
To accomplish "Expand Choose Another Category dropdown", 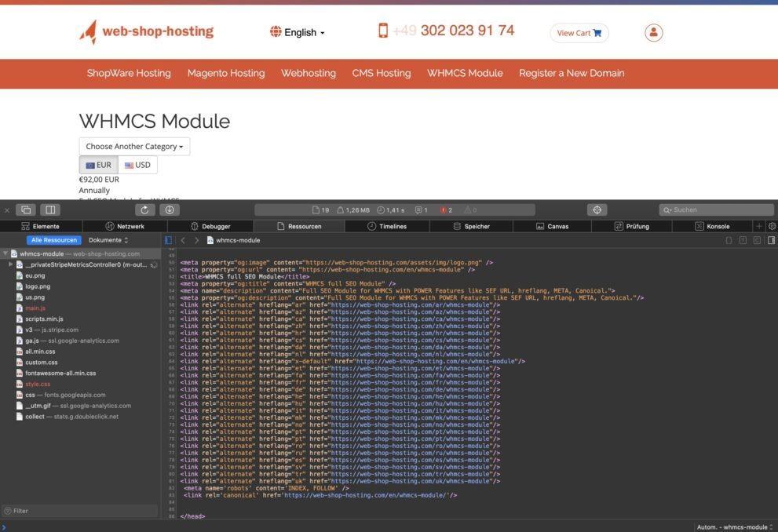I will click(134, 146).
